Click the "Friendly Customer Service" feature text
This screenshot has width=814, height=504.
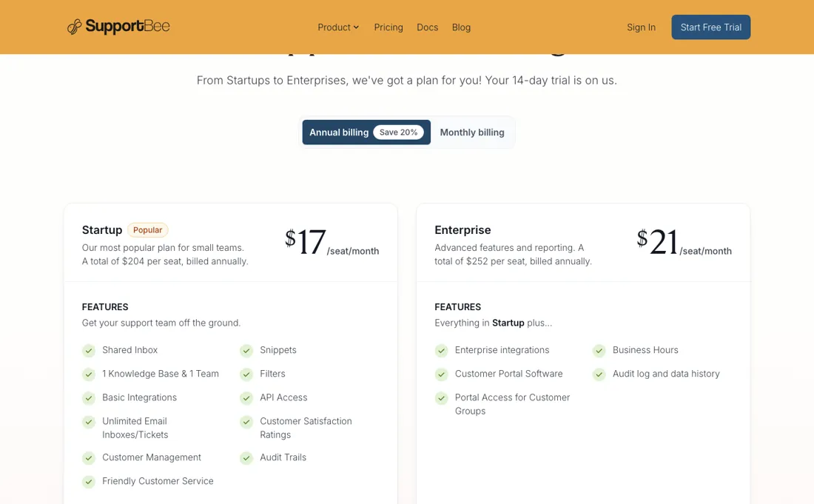[158, 481]
